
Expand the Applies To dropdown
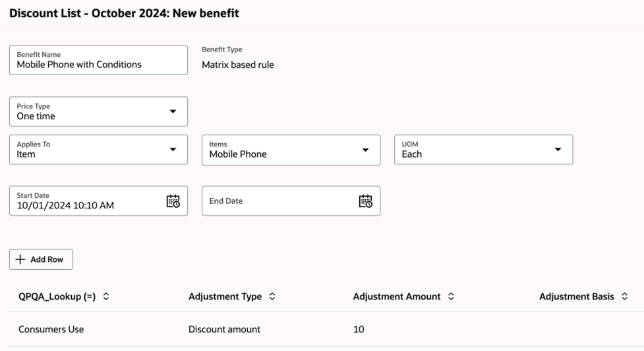coord(173,150)
